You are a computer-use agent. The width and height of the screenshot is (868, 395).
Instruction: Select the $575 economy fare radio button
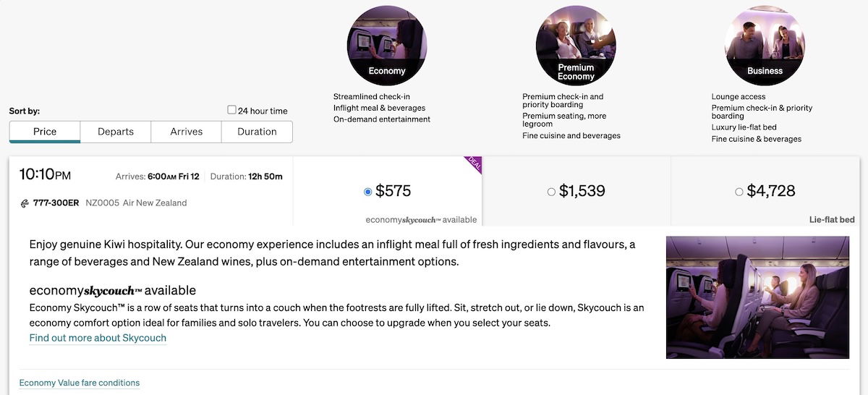click(x=368, y=192)
